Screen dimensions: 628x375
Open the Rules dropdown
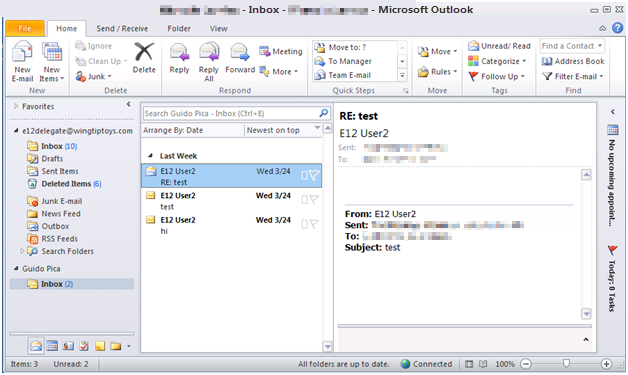tap(437, 72)
